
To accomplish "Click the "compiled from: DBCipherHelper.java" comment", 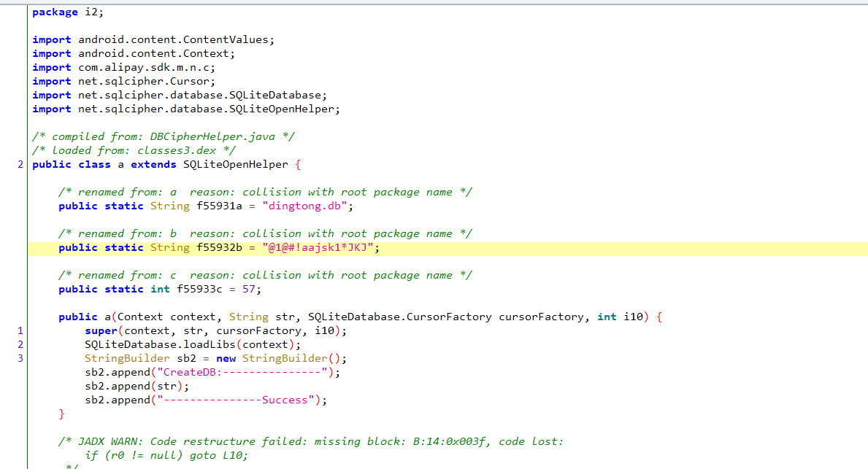I will click(164, 136).
